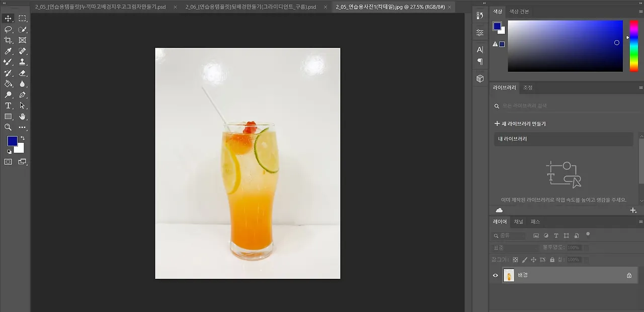The height and width of the screenshot is (312, 644).
Task: Change the screen mode
Action: [23, 162]
